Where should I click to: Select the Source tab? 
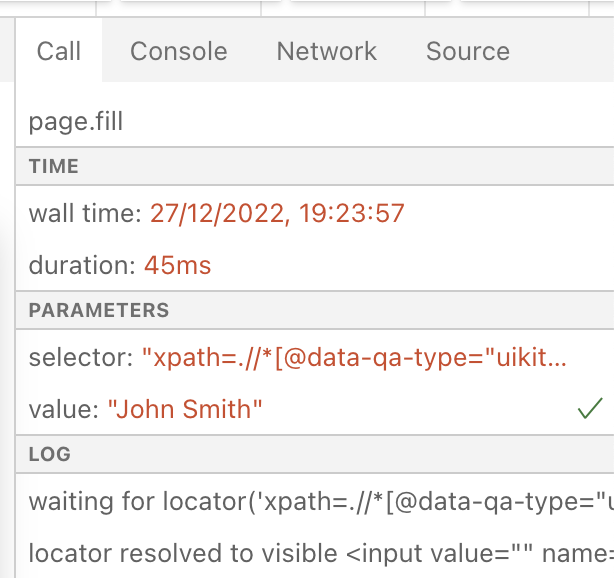(x=468, y=51)
